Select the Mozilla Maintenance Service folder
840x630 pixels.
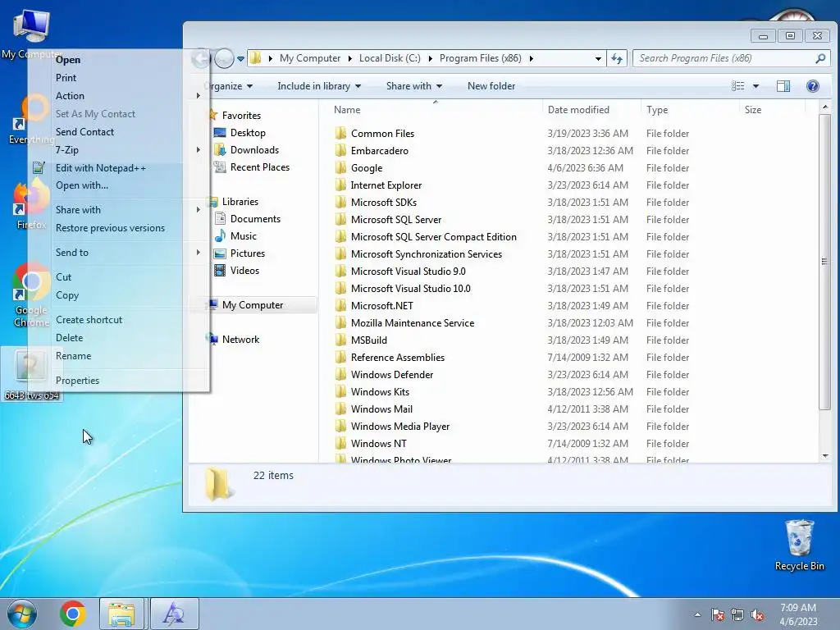point(413,323)
